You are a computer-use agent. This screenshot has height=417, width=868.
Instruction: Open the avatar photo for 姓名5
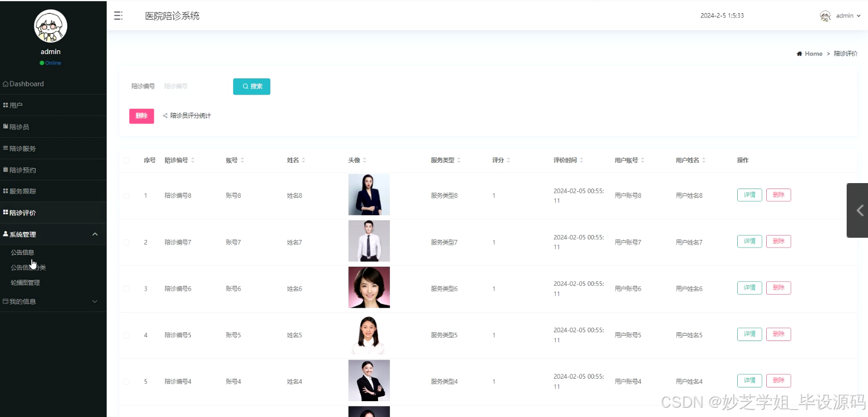tap(369, 334)
